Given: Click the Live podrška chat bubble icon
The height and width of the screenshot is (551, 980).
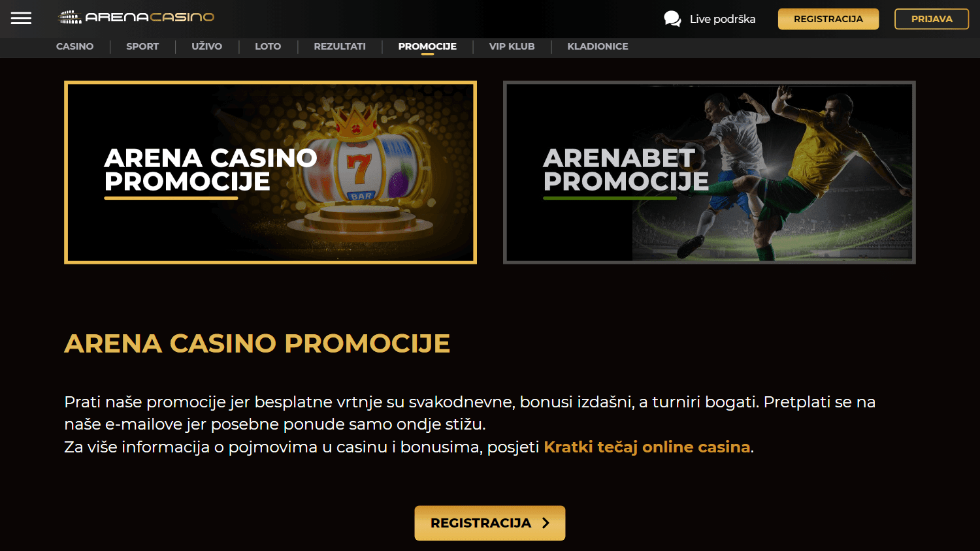Looking at the screenshot, I should 672,19.
